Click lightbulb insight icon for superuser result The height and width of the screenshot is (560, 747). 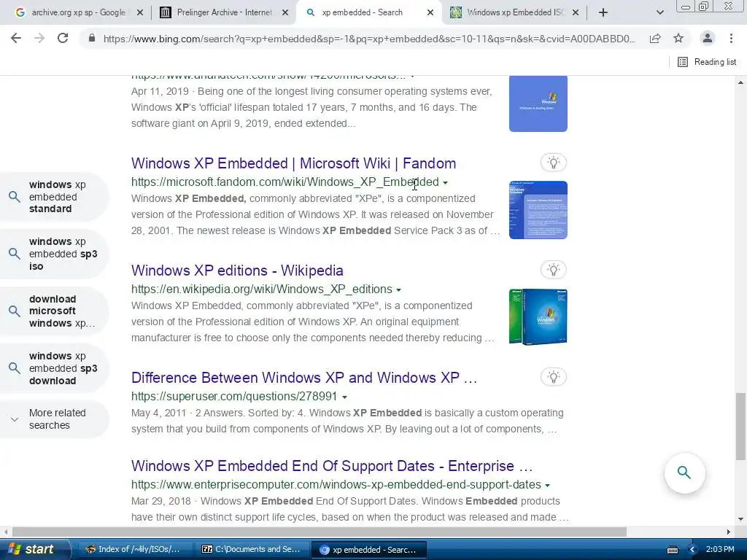click(x=554, y=377)
